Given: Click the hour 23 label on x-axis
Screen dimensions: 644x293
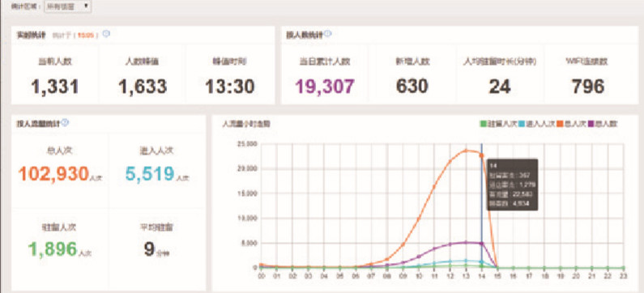Looking at the screenshot, I should (x=623, y=277).
